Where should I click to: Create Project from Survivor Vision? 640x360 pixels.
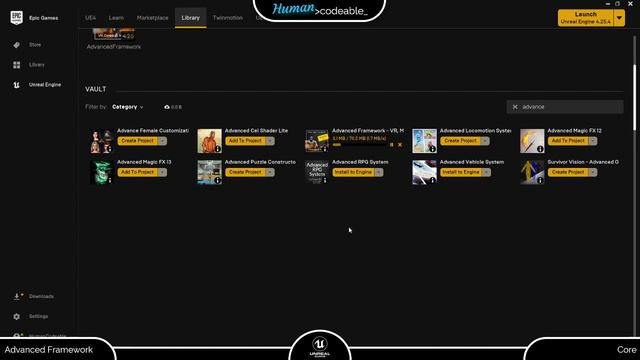tap(568, 172)
